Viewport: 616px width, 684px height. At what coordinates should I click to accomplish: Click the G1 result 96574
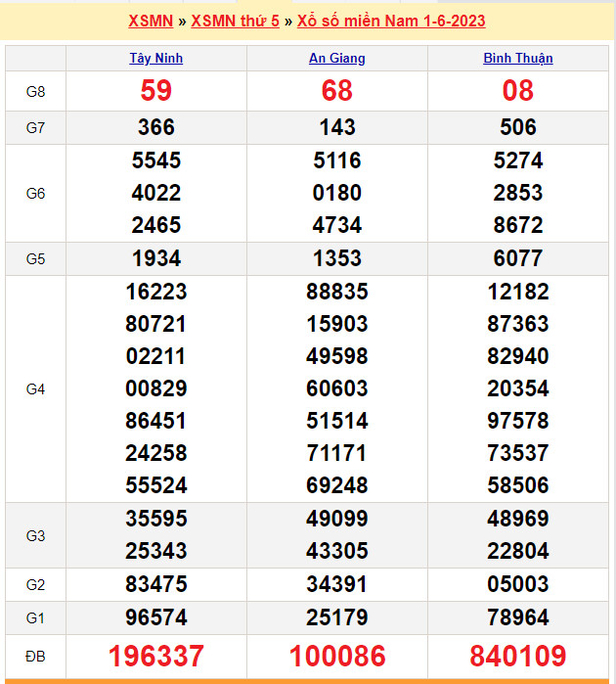coord(156,617)
